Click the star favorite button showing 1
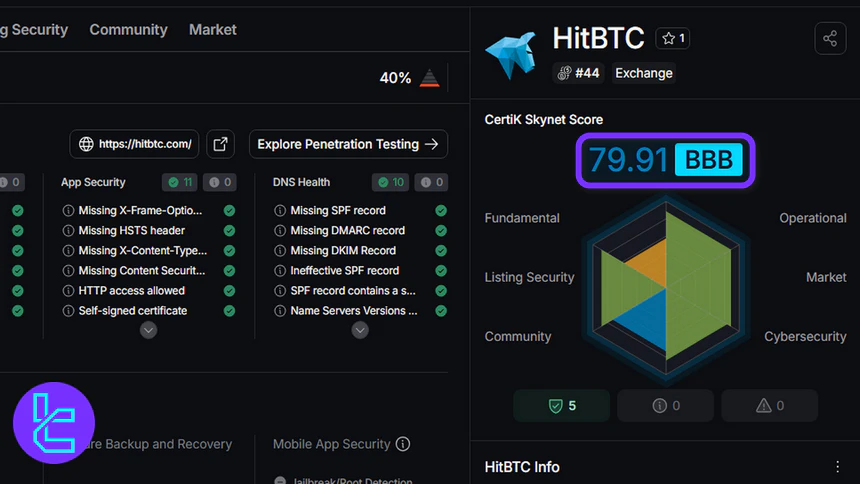 (x=673, y=38)
